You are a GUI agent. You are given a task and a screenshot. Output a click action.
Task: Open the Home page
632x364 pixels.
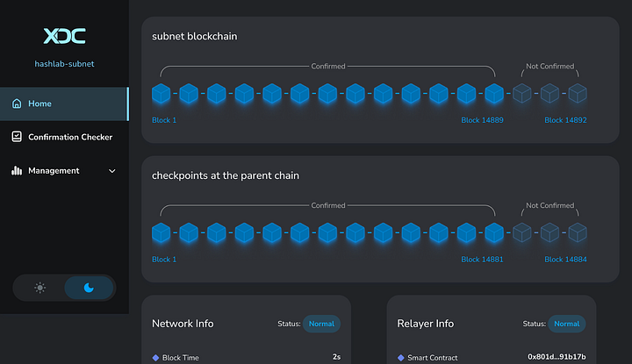click(x=40, y=103)
